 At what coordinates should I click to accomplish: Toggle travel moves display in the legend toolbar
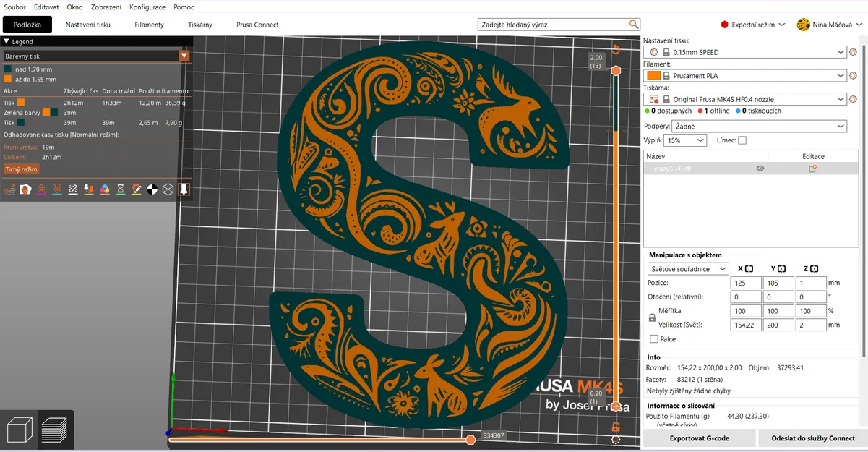coord(10,189)
